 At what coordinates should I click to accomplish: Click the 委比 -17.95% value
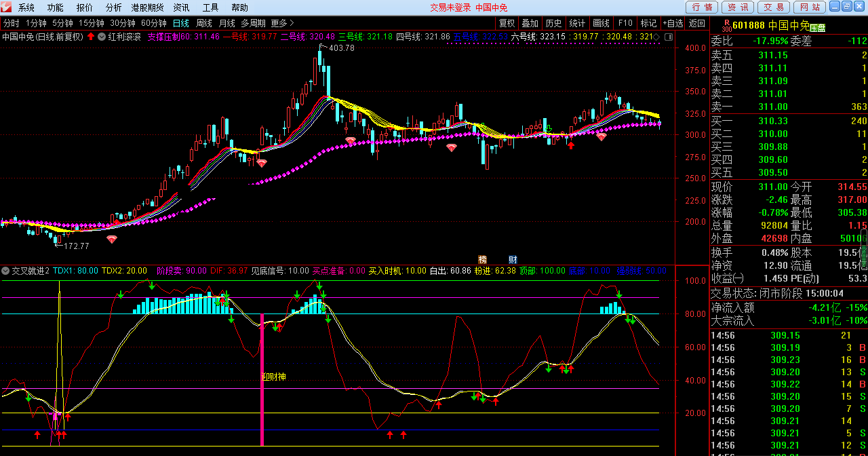point(770,41)
